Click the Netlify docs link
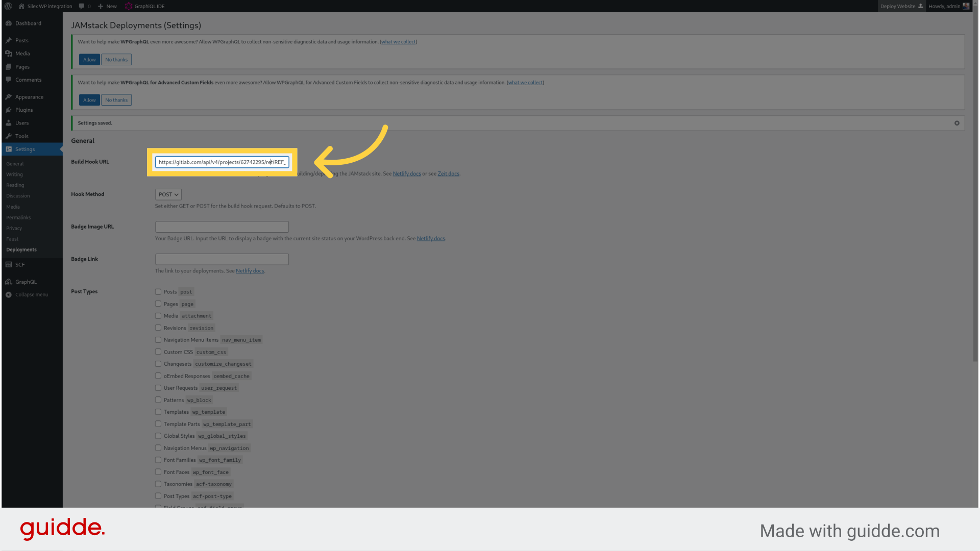The height and width of the screenshot is (551, 980). point(406,173)
